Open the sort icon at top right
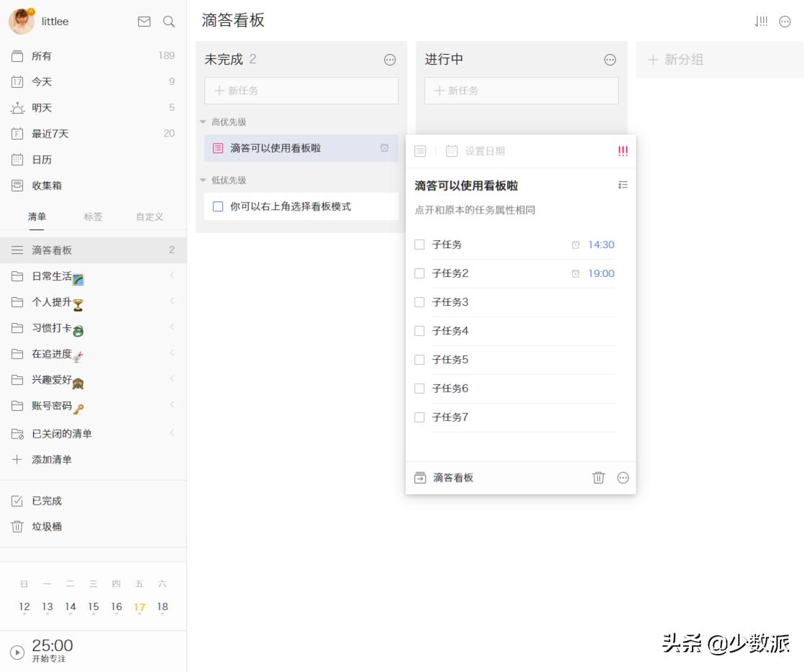 760,21
